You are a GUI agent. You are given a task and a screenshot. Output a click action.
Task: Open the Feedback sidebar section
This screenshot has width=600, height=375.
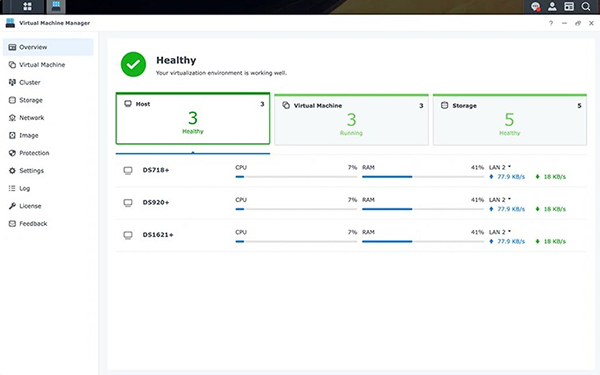[48, 223]
